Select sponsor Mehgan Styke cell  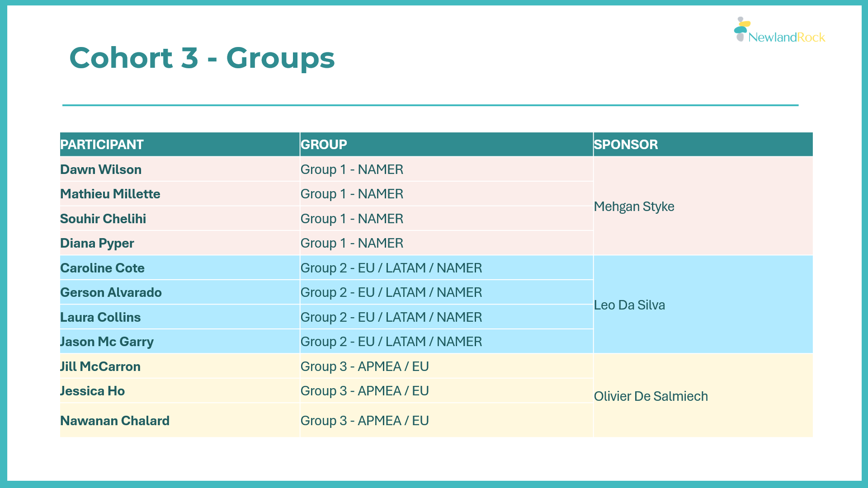click(x=703, y=206)
